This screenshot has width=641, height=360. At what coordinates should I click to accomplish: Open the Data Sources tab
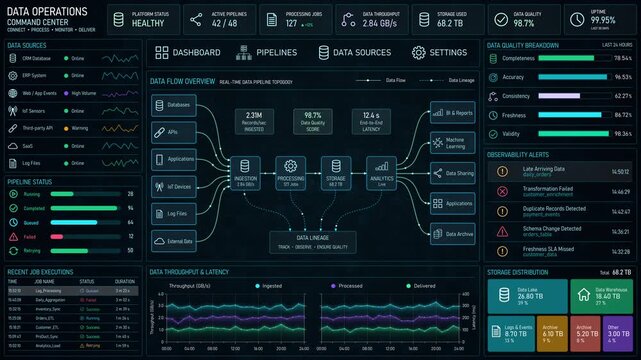click(x=354, y=53)
